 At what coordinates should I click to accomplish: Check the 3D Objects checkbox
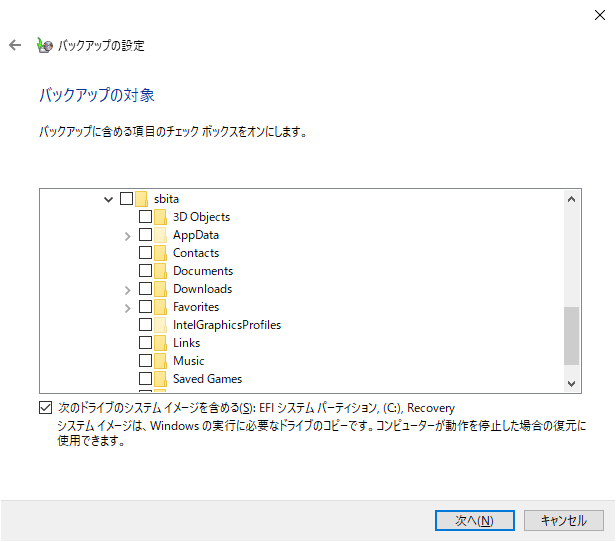point(145,216)
